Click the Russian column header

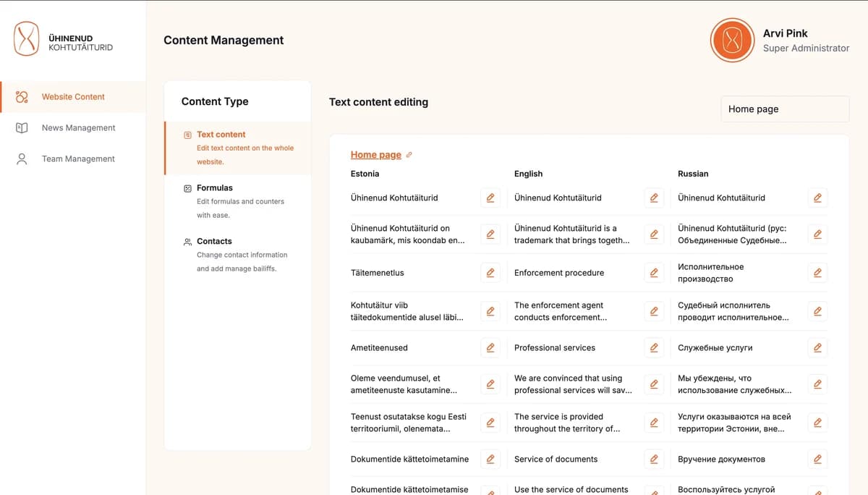coord(693,174)
